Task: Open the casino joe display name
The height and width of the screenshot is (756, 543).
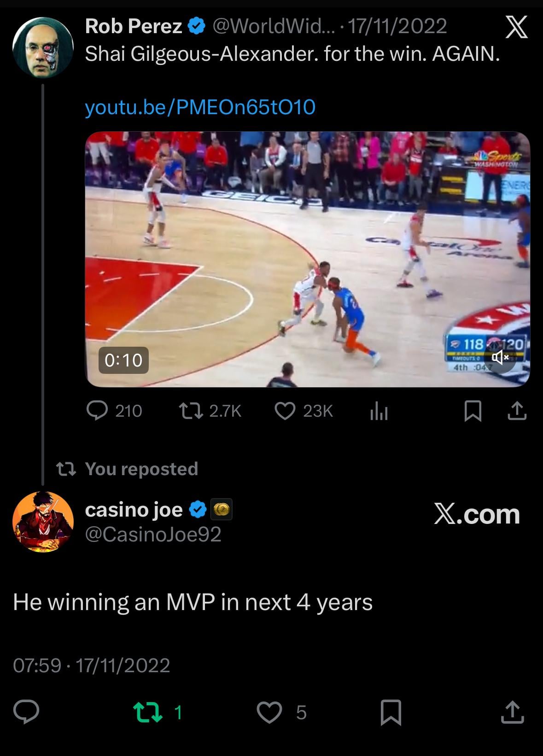Action: 134,509
